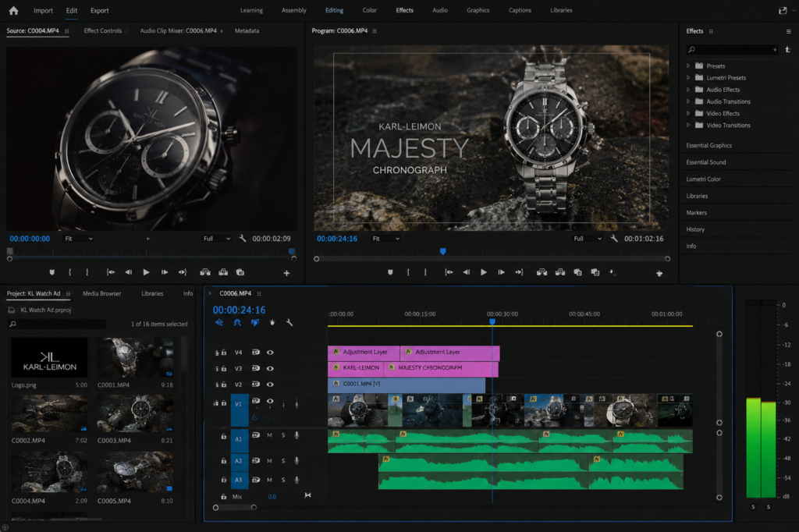Step forward one frame in Program monitor
The height and width of the screenshot is (532, 799).
coord(502,272)
